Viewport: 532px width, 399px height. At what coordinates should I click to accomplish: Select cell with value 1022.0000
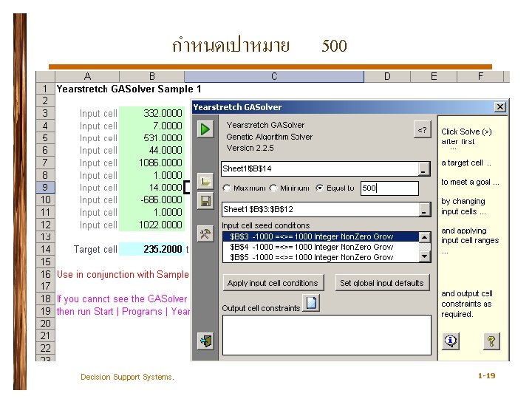[151, 225]
